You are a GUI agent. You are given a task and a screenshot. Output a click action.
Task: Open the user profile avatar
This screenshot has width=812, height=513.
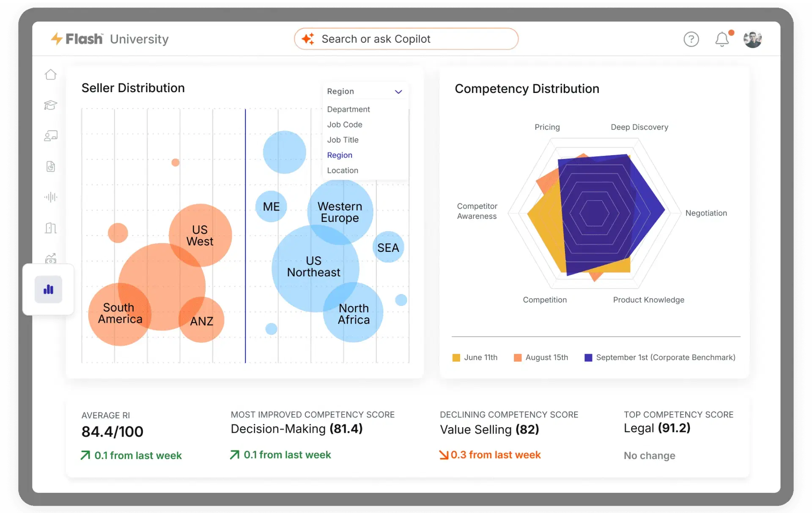pos(753,39)
